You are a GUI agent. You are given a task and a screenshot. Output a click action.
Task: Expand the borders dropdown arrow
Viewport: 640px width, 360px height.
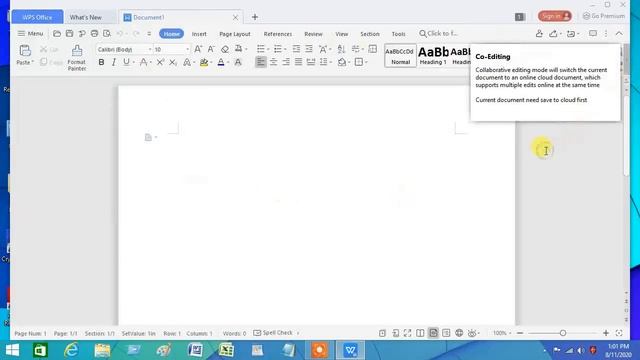tap(366, 62)
